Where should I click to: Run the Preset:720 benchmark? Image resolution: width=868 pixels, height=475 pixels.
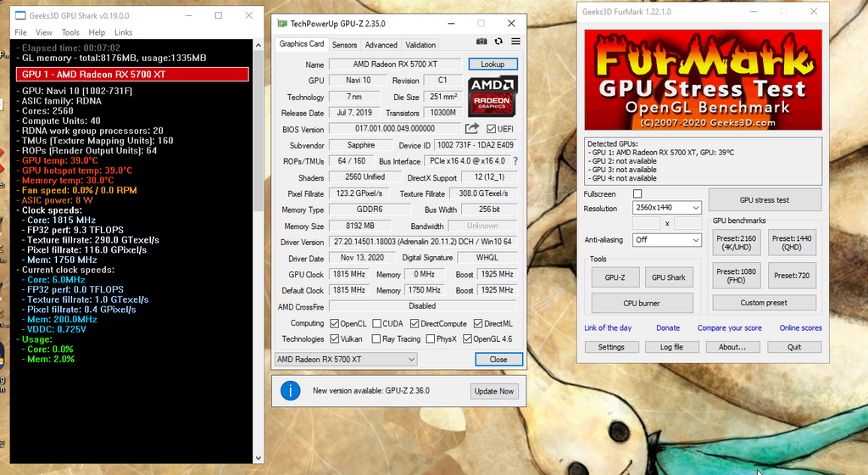coord(792,276)
